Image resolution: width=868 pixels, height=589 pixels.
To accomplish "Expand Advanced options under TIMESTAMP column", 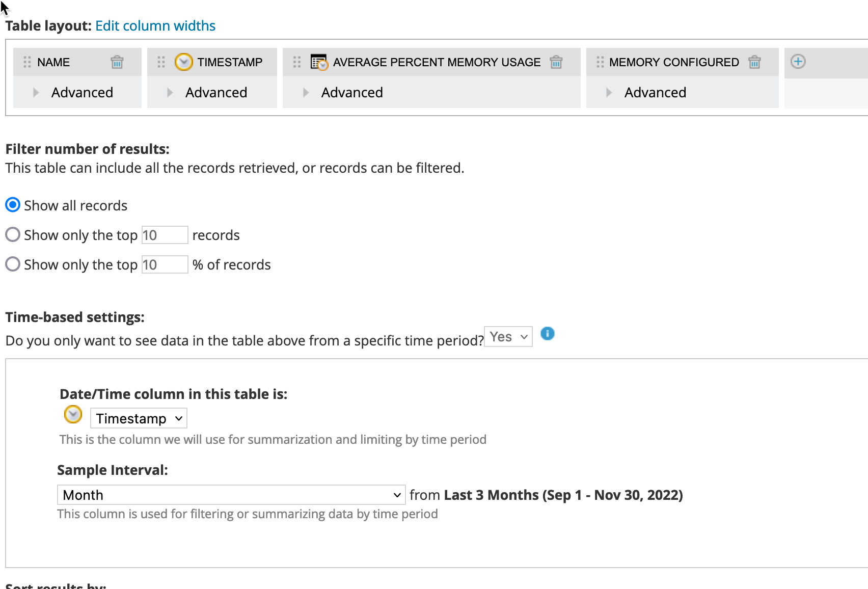I will 170,93.
